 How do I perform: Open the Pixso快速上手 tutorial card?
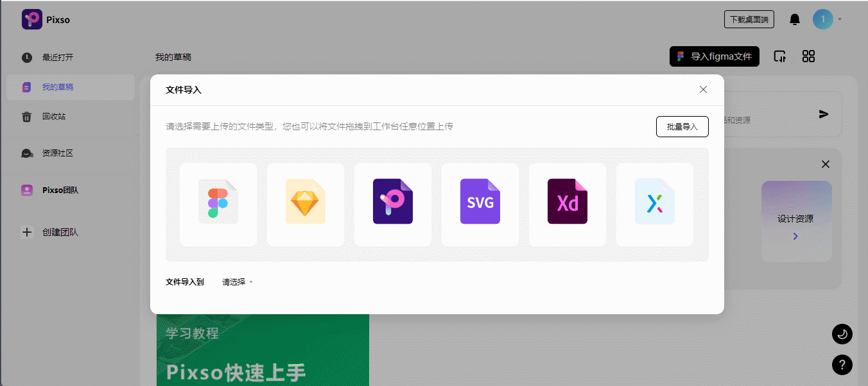(263, 350)
